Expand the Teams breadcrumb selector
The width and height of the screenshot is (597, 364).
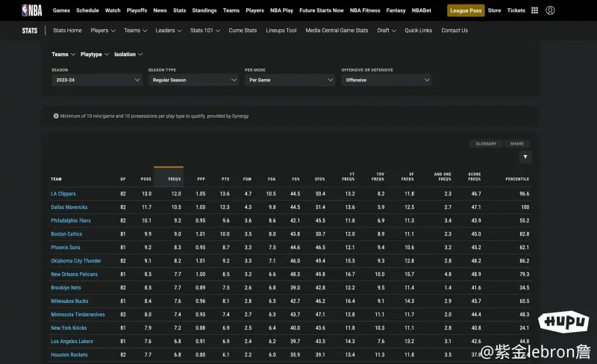pyautogui.click(x=63, y=54)
